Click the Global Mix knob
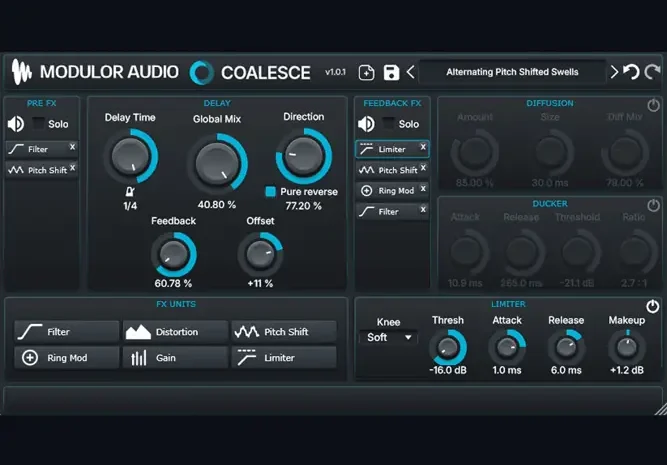 [x=217, y=163]
